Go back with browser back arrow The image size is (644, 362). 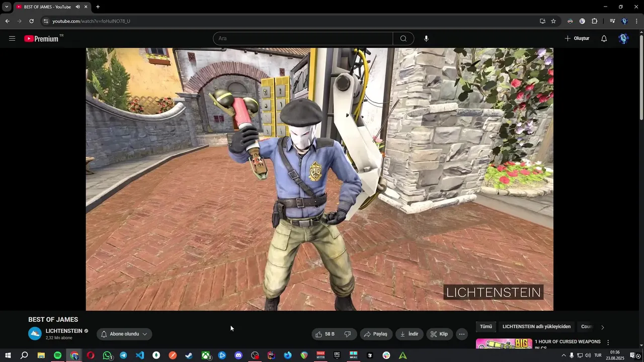pyautogui.click(x=7, y=21)
